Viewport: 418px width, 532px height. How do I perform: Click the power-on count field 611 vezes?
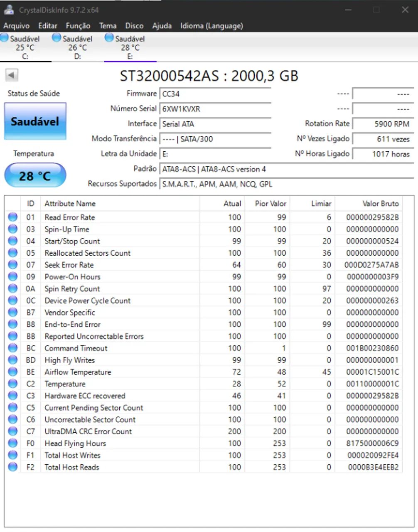point(383,139)
